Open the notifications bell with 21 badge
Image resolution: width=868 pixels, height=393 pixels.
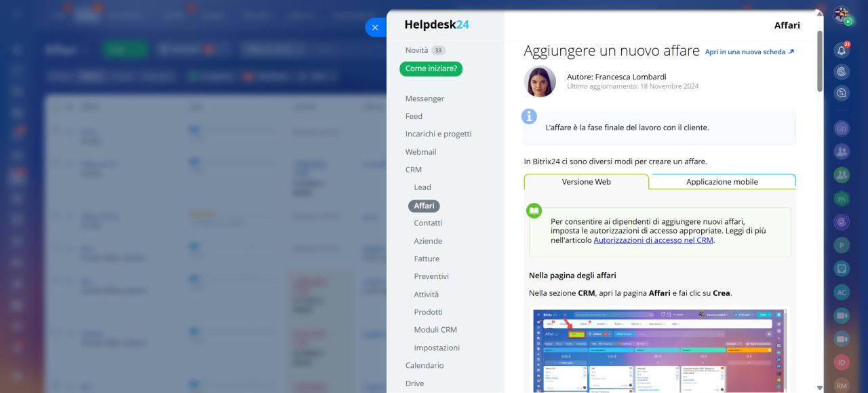coord(842,50)
